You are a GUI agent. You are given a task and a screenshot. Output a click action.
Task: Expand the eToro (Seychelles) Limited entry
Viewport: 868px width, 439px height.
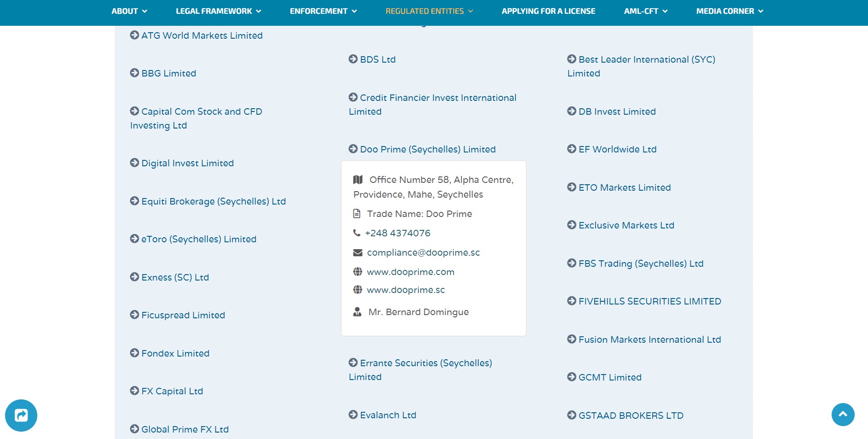coord(198,239)
